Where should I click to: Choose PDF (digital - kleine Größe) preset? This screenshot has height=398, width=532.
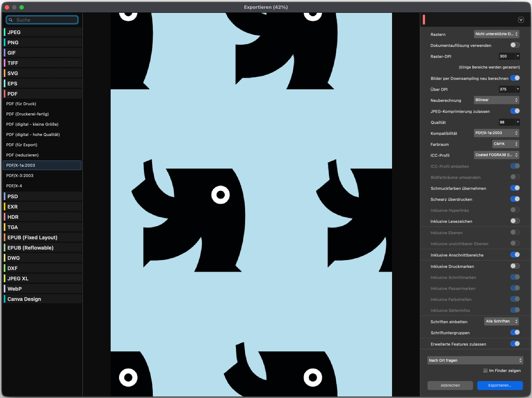42,124
